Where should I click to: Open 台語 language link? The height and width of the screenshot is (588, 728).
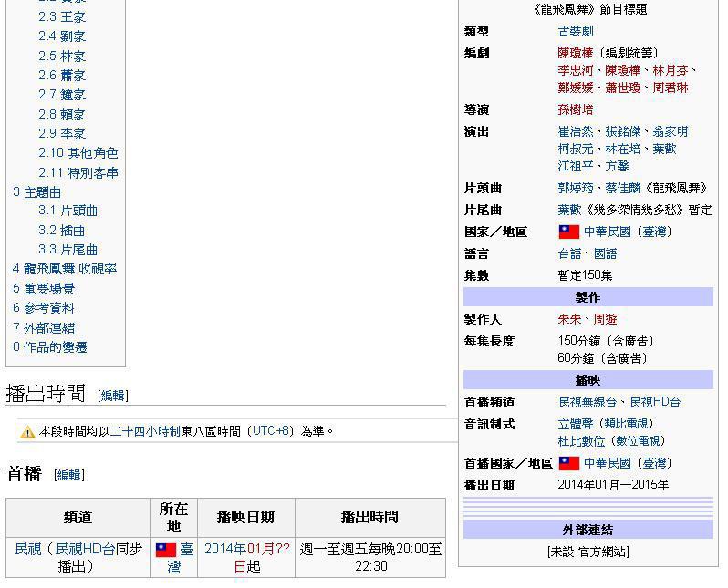569,253
